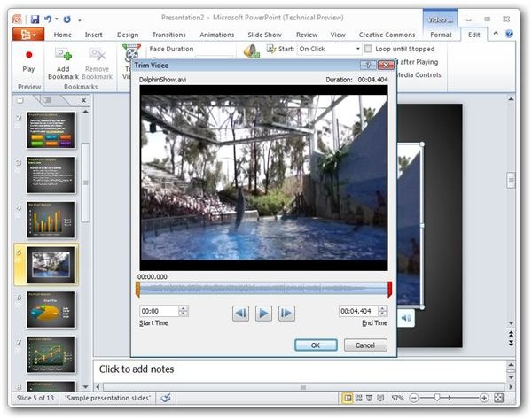Click the Redo icon in quick access toolbar
This screenshot has width=532, height=419.
[x=67, y=19]
